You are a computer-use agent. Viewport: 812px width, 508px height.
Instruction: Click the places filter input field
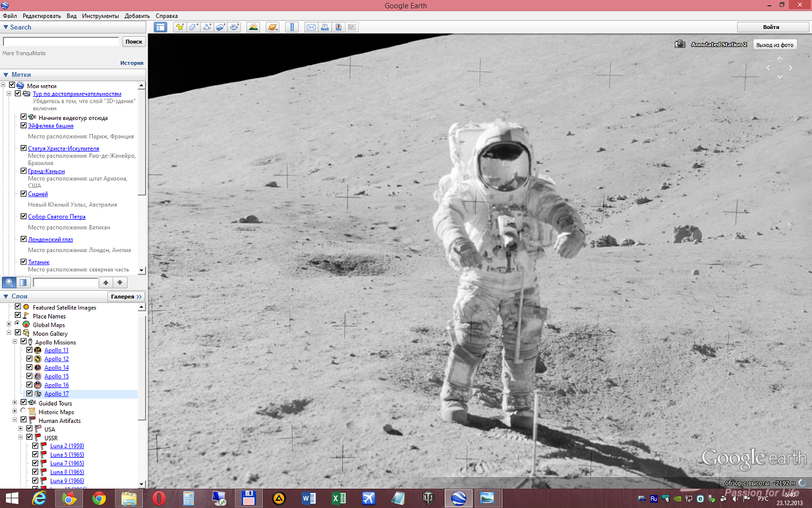point(65,282)
